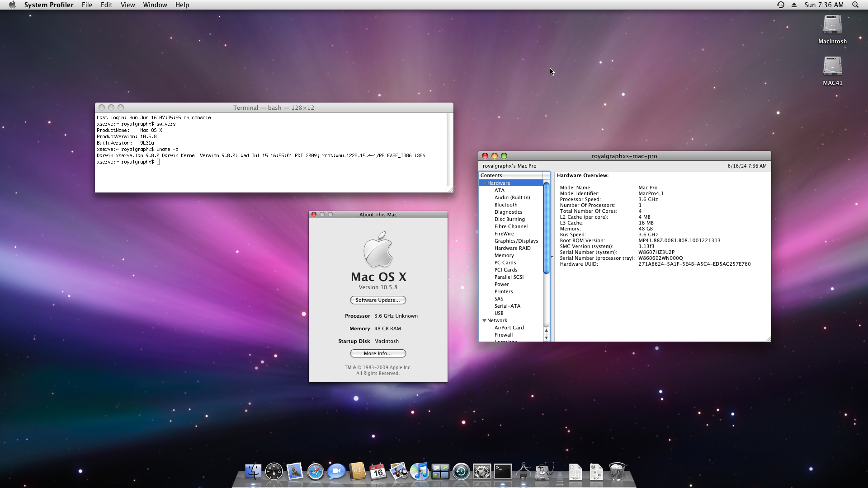The height and width of the screenshot is (488, 868).
Task: Select Serial-ATA in Contents list
Action: [507, 306]
